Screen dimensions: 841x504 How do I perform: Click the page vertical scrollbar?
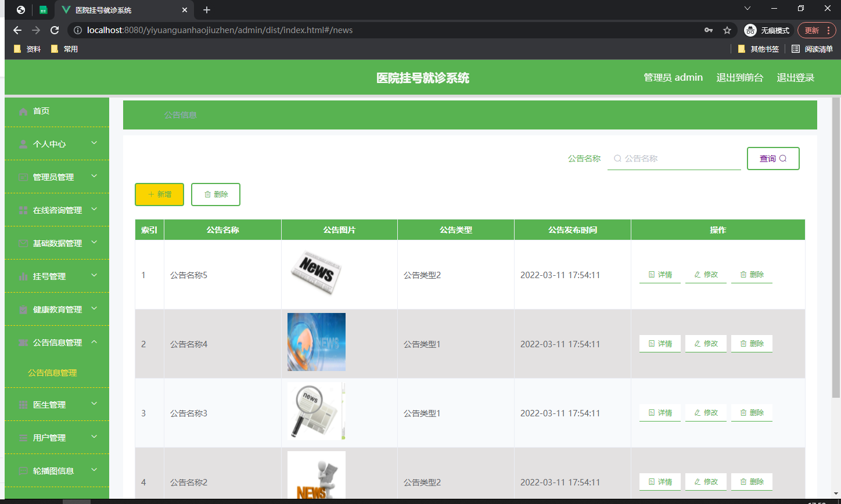(836, 248)
